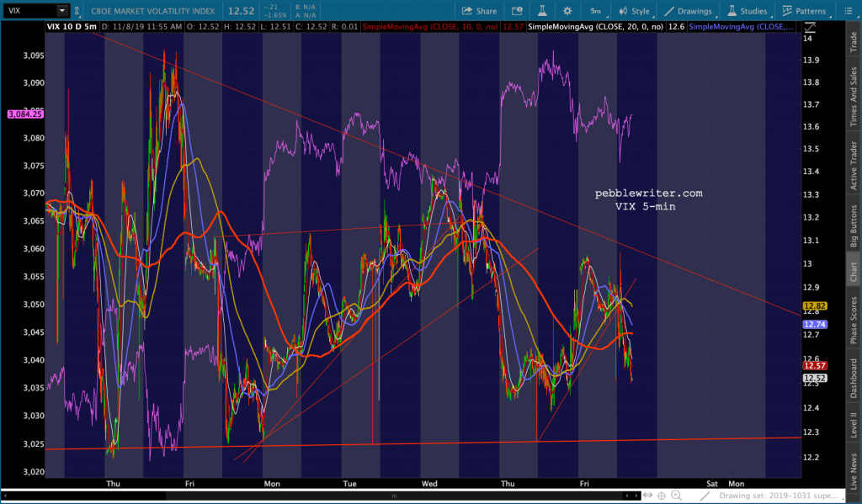The image size is (862, 504).
Task: Switch to Active Trader side tab
Action: (x=854, y=166)
